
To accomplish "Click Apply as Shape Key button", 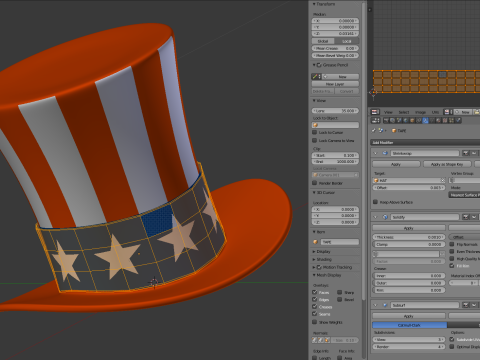I will (447, 164).
